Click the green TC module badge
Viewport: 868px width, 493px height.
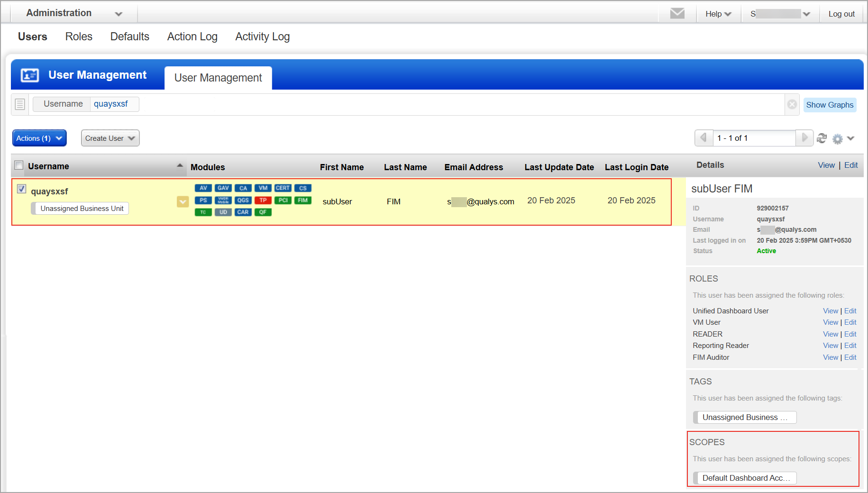pos(203,212)
